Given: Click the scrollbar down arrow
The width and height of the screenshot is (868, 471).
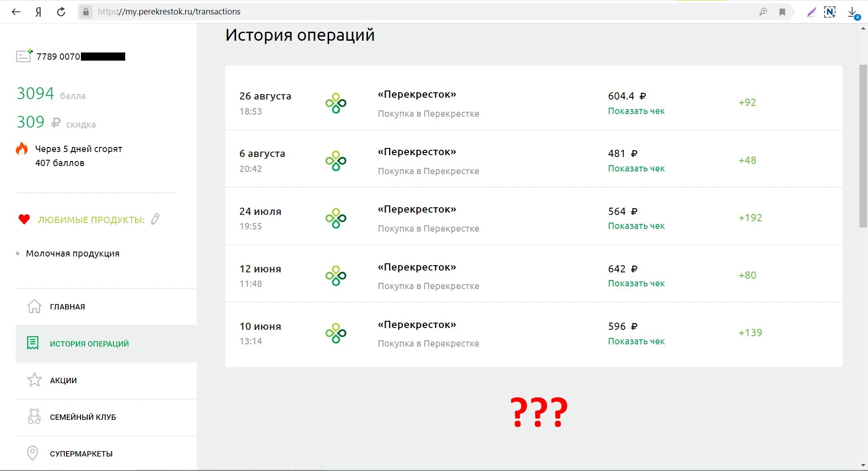Looking at the screenshot, I should pos(863,466).
